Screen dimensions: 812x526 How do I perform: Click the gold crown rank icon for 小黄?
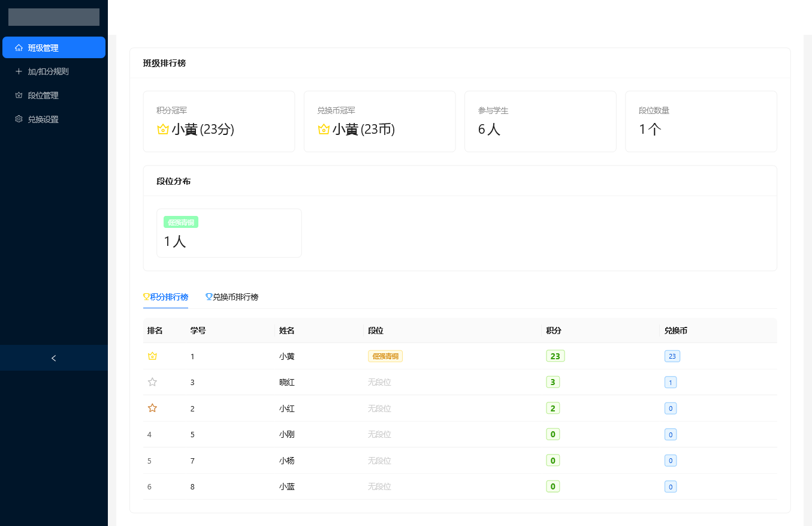coord(152,356)
